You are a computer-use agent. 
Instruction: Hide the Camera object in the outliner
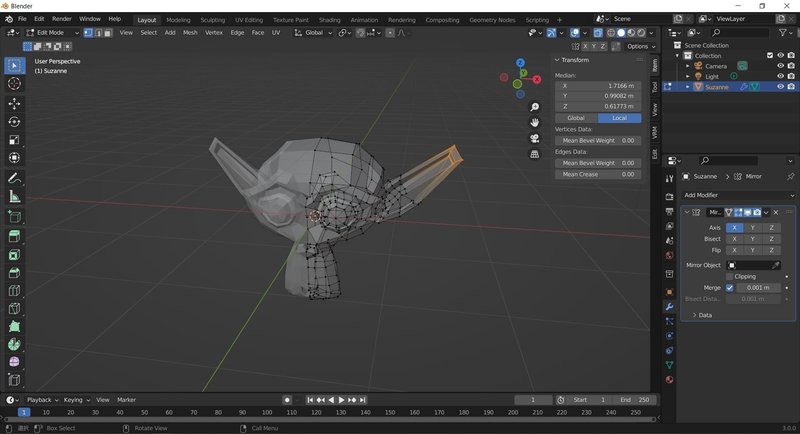coord(780,66)
